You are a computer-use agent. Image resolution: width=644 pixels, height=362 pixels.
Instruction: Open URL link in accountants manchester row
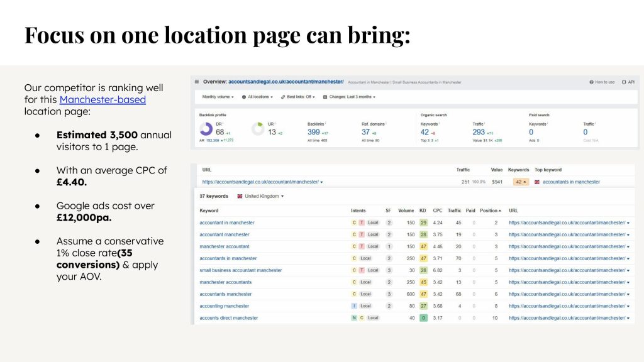567,294
